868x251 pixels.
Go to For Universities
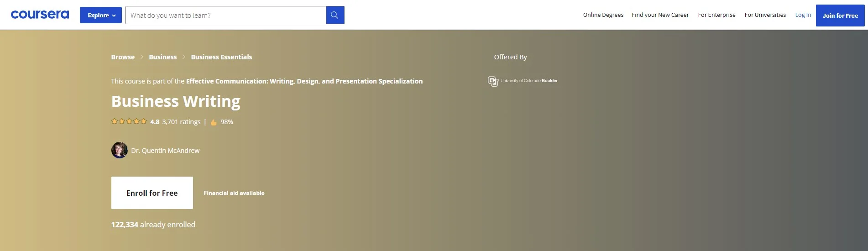(765, 15)
